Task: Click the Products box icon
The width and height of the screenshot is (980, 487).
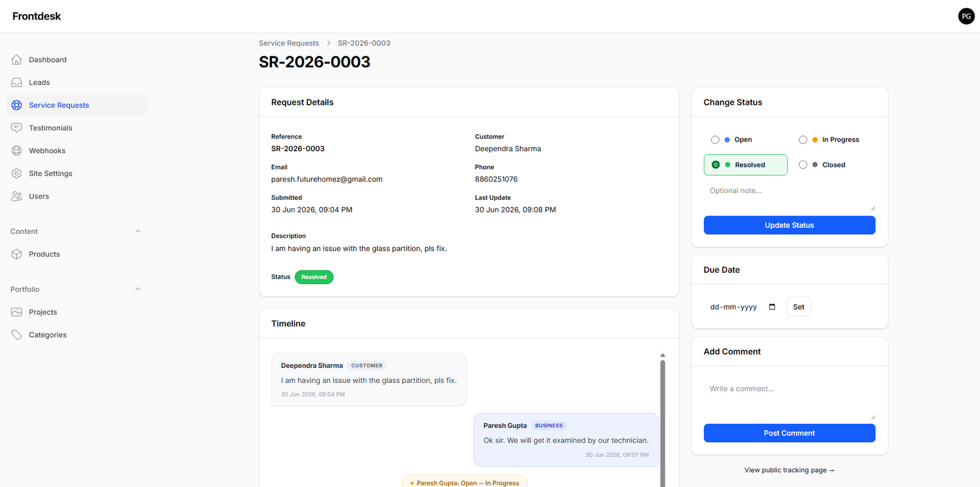Action: point(17,254)
